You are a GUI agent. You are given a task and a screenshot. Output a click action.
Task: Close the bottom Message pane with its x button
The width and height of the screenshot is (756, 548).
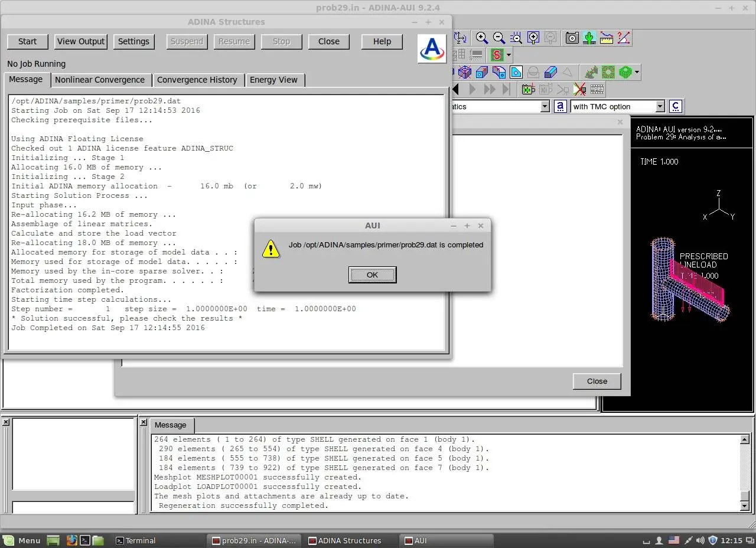144,422
